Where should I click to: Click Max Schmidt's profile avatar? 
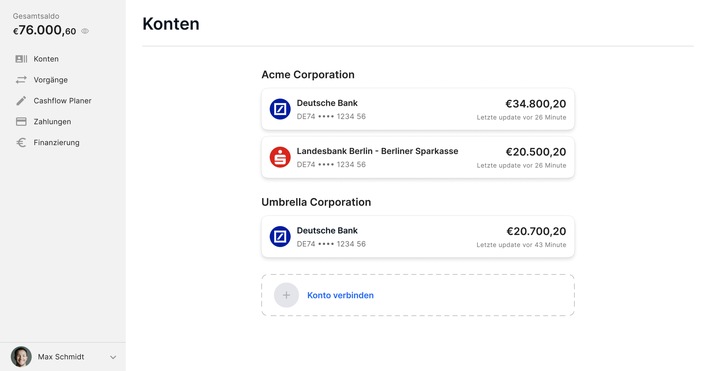pos(21,357)
